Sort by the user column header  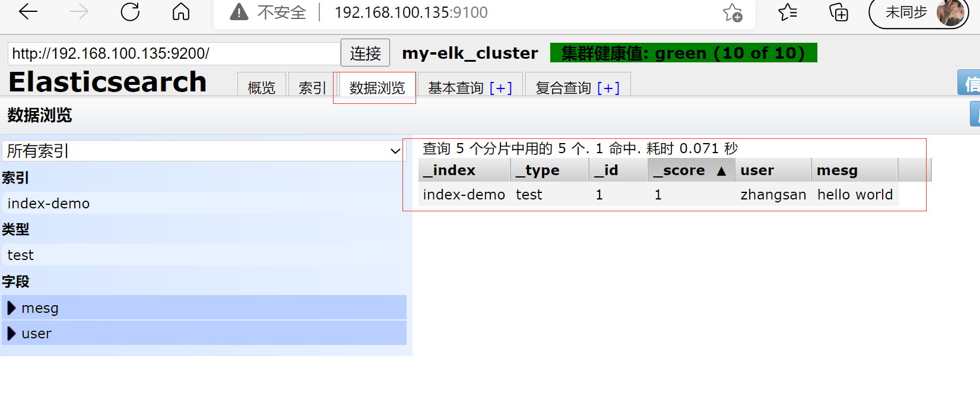[773, 170]
